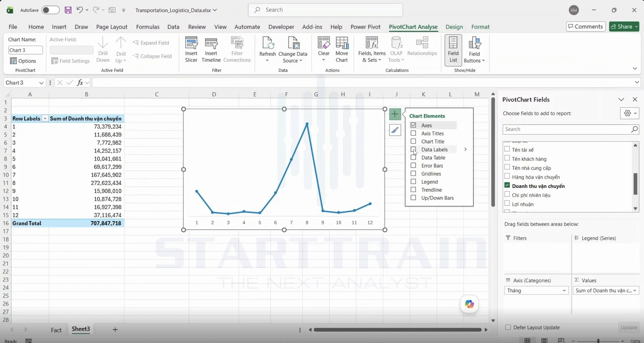Click the Copilot floating icon
644x343 pixels.
click(469, 304)
